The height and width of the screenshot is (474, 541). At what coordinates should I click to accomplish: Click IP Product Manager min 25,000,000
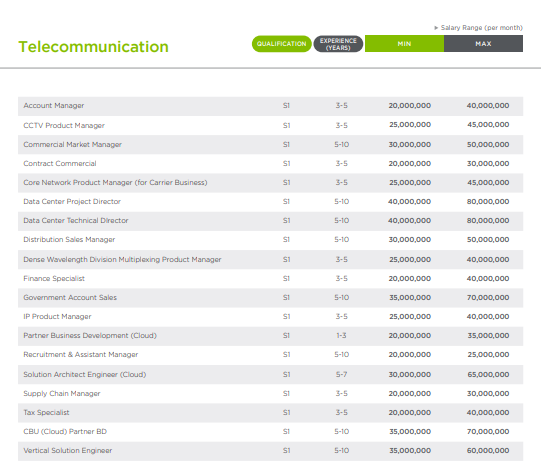point(410,316)
